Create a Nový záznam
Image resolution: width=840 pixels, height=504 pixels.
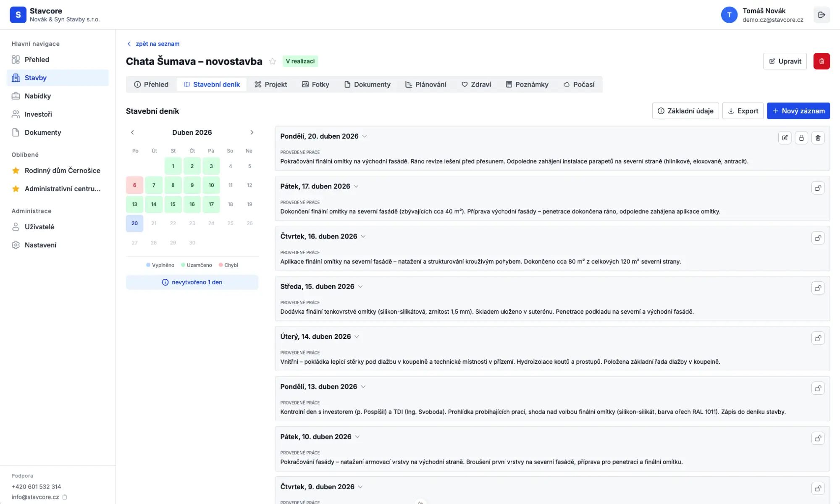[x=798, y=111]
